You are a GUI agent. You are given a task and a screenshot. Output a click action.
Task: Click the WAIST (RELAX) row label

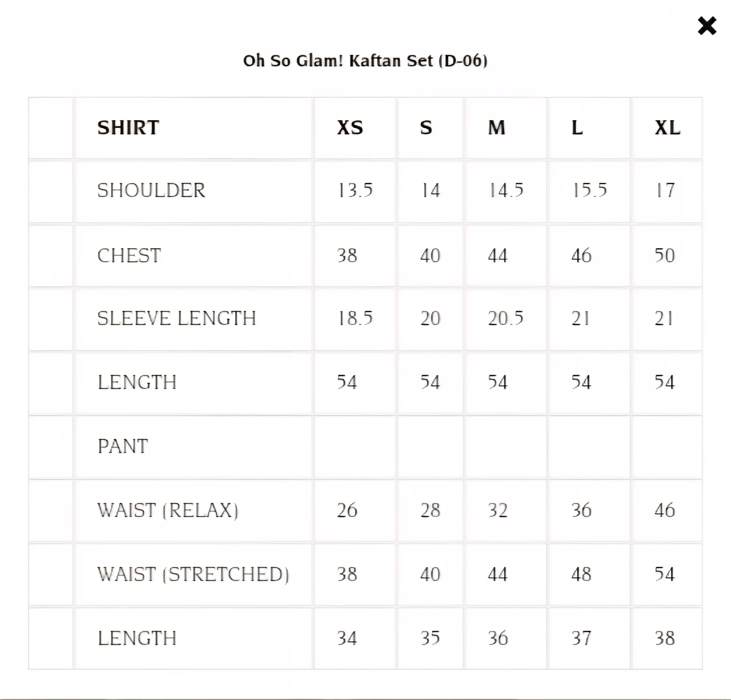pos(167,510)
